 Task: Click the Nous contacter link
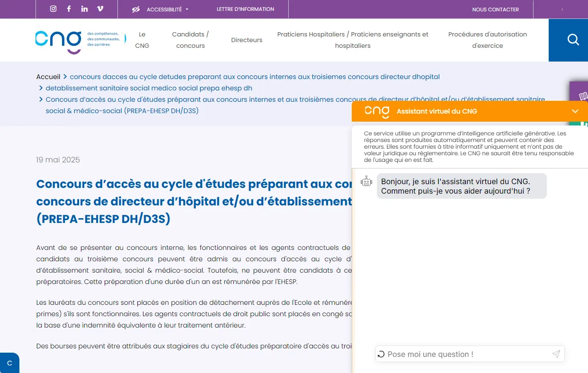coord(495,9)
